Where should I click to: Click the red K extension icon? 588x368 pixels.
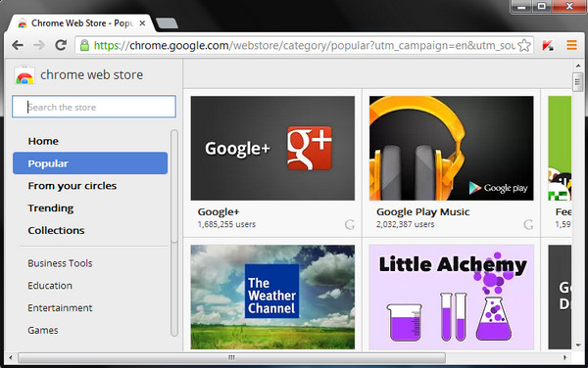click(548, 46)
